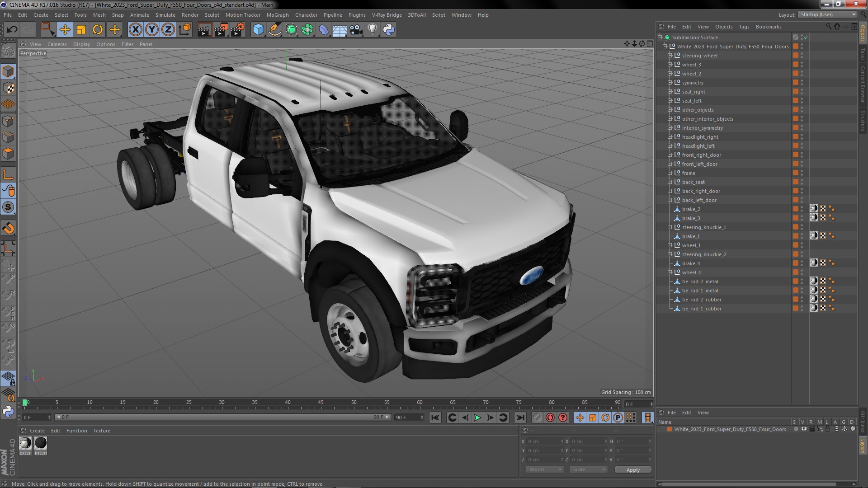
Task: Toggle Y axis lock
Action: (152, 30)
